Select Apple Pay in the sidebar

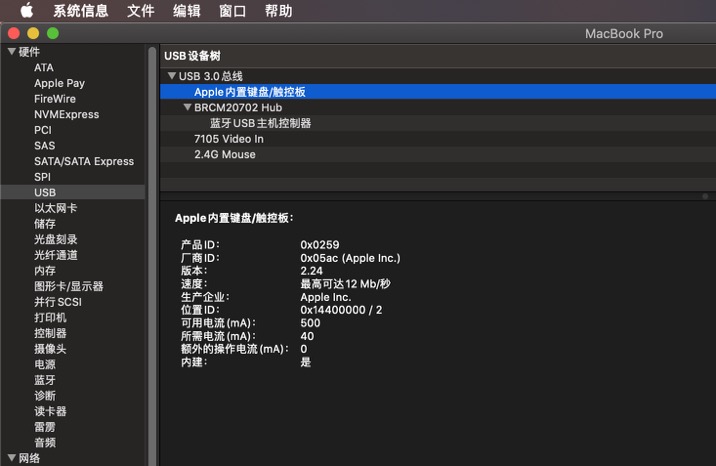(59, 83)
